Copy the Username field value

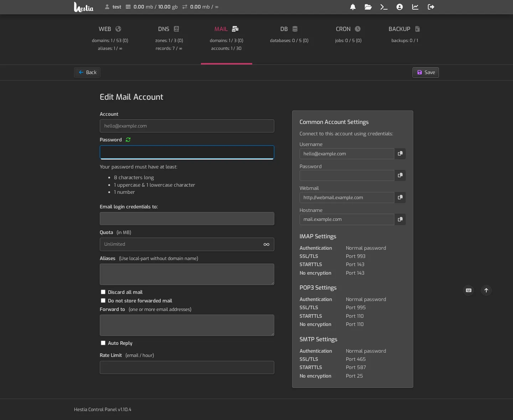click(x=400, y=154)
